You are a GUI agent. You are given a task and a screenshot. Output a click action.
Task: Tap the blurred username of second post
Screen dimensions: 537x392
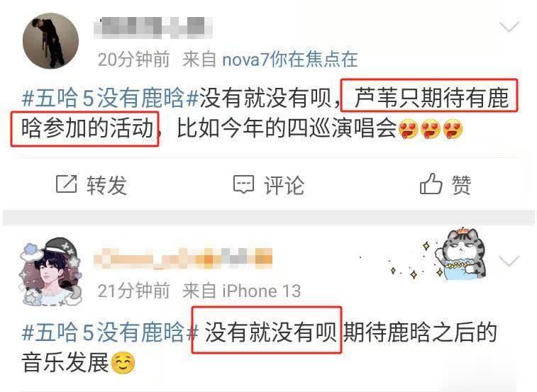coord(183,258)
